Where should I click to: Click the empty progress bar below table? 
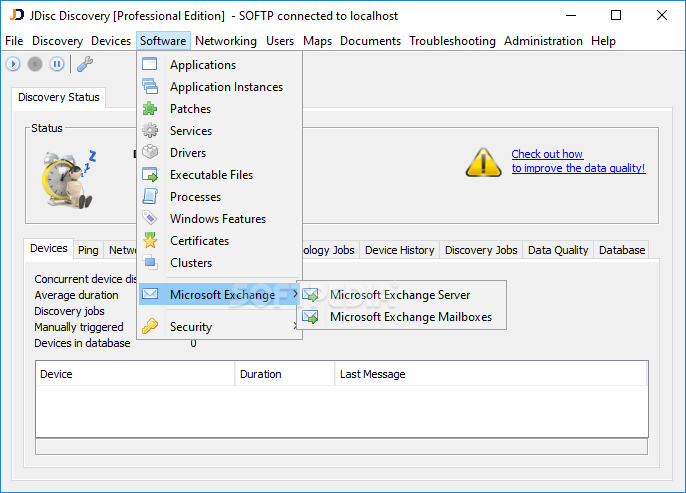click(x=341, y=447)
